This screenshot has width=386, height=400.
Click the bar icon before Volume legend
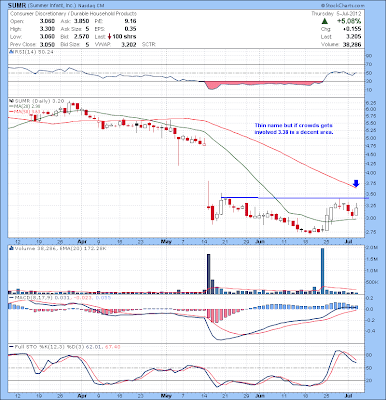[x=11, y=248]
